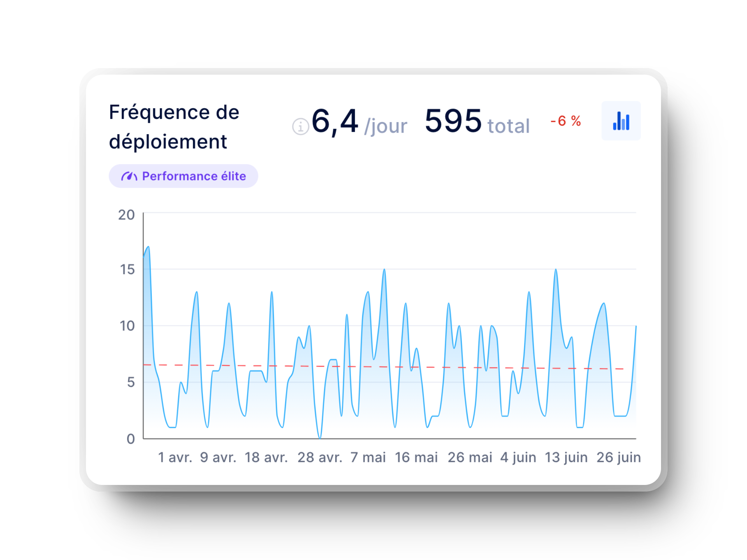
Task: Click the info icon beside 6,4 /jour
Action: (x=300, y=126)
